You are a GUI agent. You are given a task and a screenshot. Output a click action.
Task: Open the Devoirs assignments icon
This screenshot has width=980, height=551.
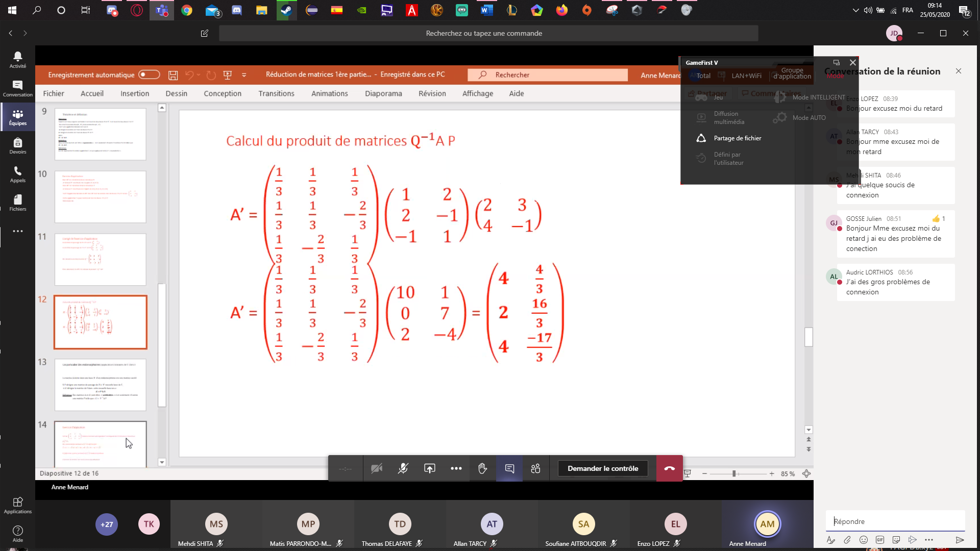click(17, 145)
